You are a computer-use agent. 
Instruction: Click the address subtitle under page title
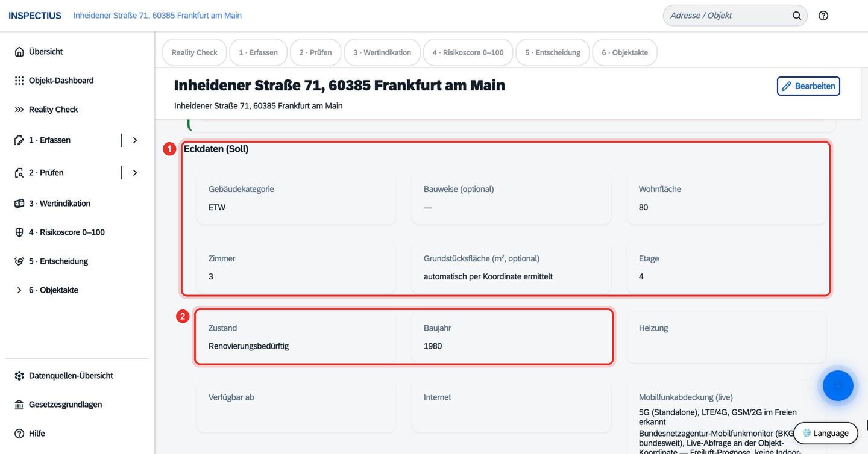click(258, 106)
